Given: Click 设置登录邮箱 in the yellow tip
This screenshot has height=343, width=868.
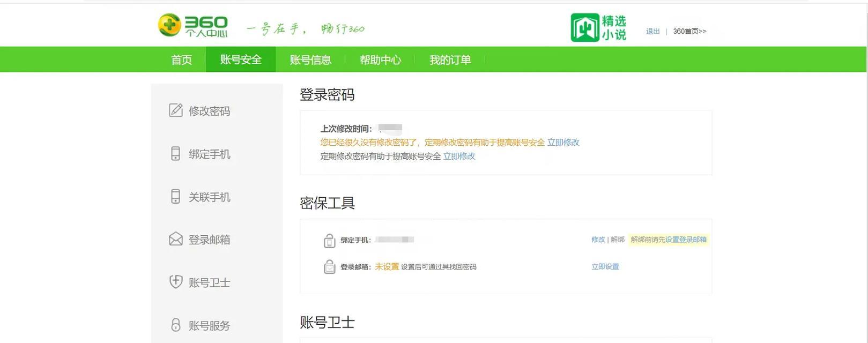Looking at the screenshot, I should 686,240.
